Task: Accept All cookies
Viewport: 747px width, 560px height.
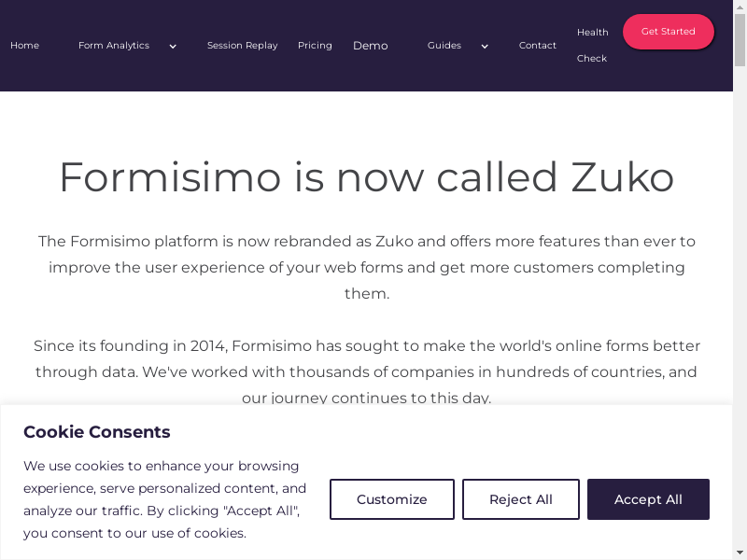Action: [x=648, y=499]
